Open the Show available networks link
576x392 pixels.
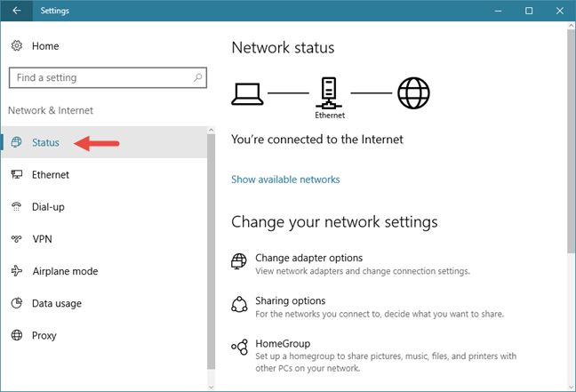tap(285, 180)
